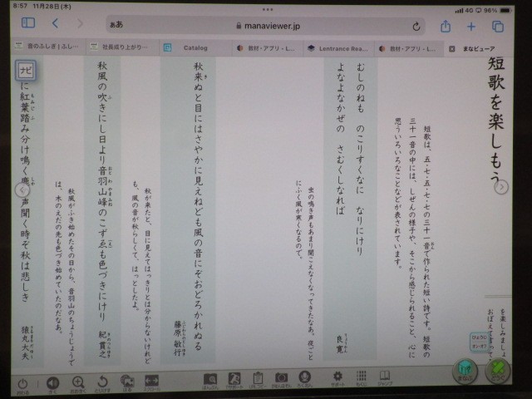Tap the Safari share icon
The width and height of the screenshot is (532, 399).
pos(446,26)
